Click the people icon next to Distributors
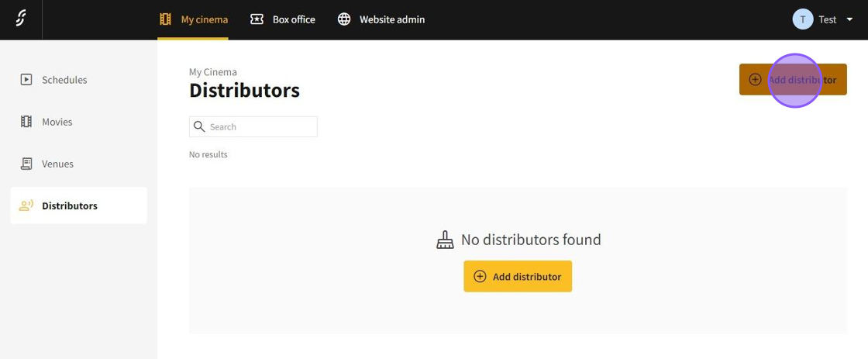 26,205
